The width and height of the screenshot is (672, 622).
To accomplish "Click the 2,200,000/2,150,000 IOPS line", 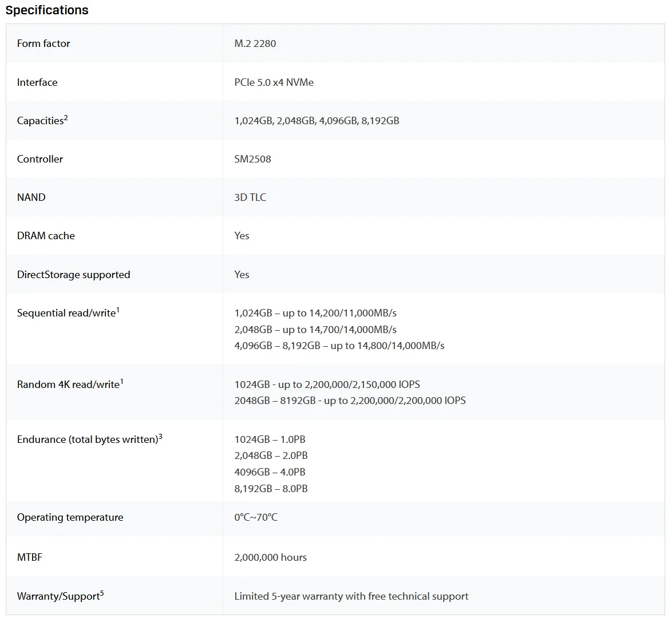I will 327,385.
